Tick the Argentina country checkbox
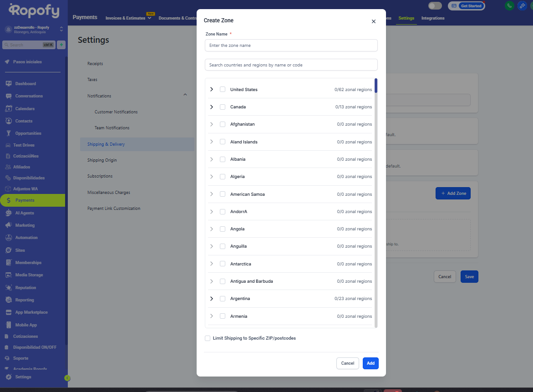This screenshot has width=533, height=392. [x=223, y=299]
